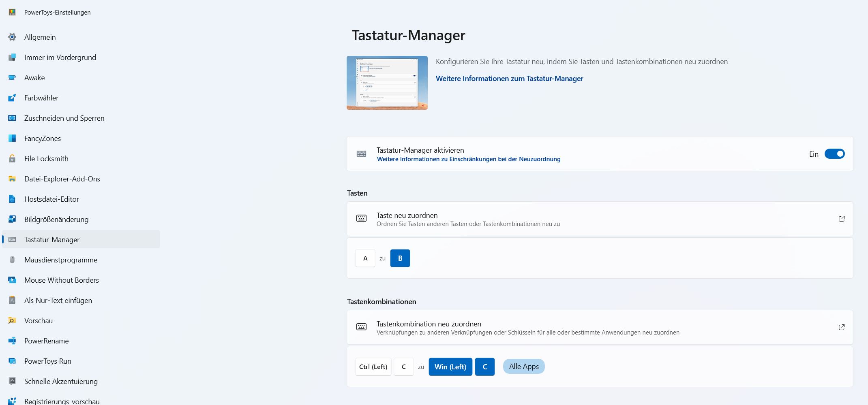Viewport: 868px width, 405px height.
Task: Click the Allgemein gear icon
Action: (x=12, y=37)
